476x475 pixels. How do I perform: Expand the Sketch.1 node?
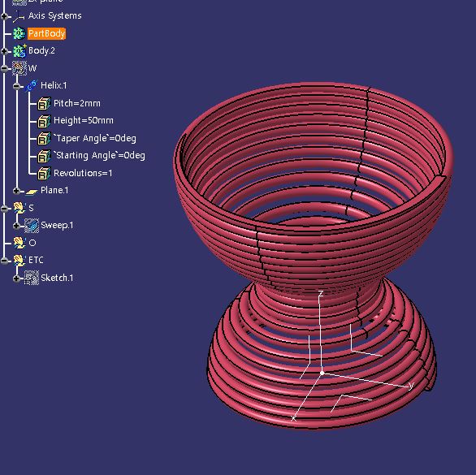pos(17,279)
